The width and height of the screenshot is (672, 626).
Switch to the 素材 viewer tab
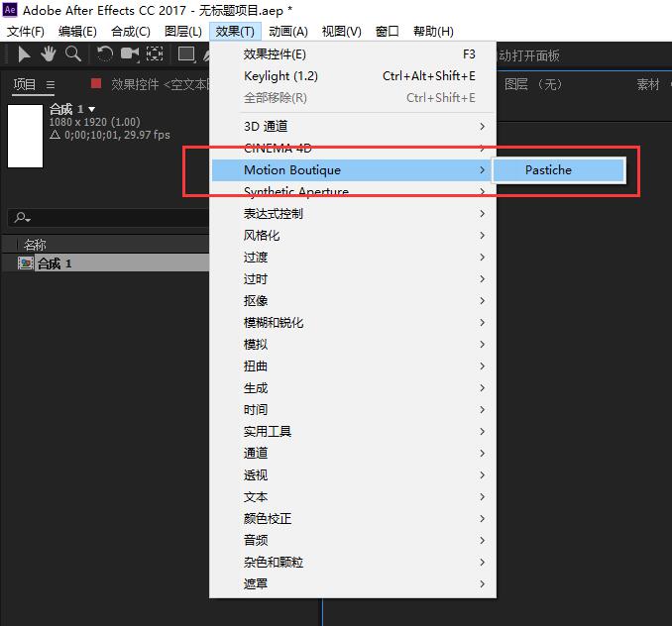click(648, 84)
